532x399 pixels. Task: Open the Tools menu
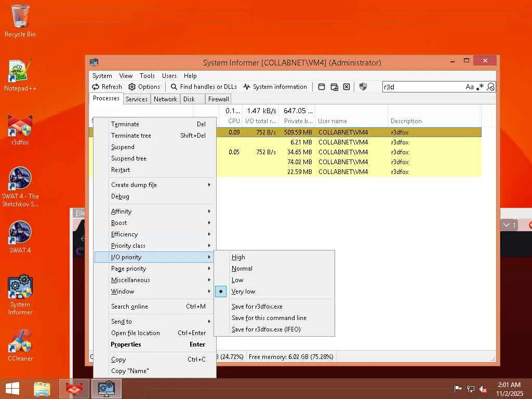[147, 76]
